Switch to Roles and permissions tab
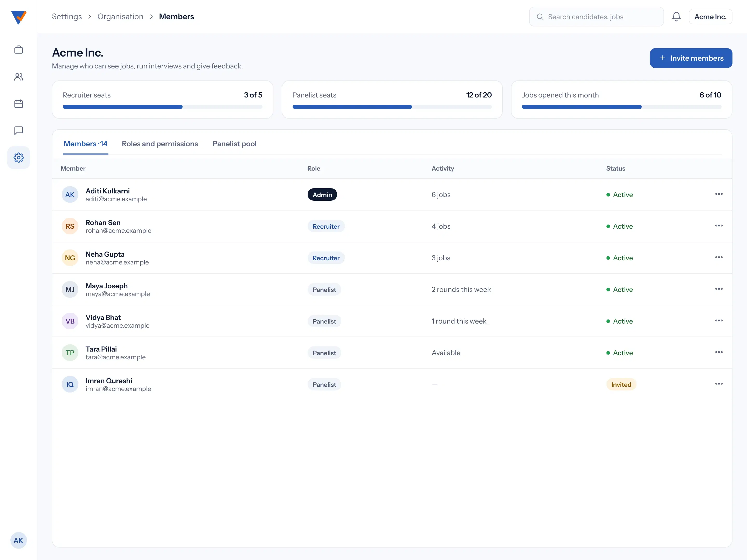 (160, 144)
